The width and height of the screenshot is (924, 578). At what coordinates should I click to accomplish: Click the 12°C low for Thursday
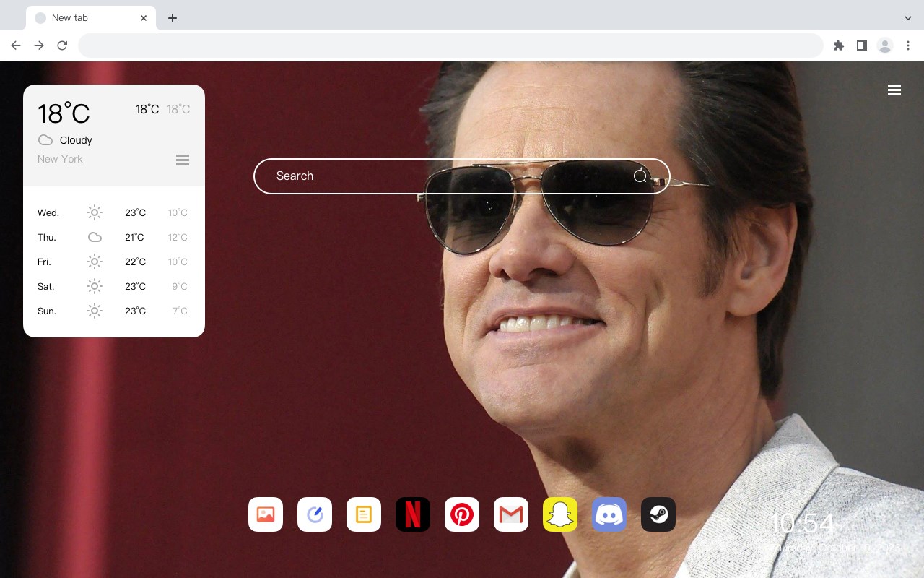pos(178,237)
